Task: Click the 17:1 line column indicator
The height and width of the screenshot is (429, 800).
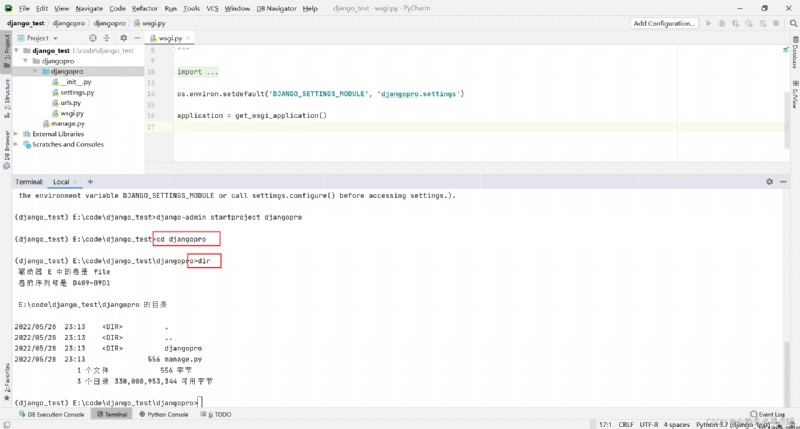Action: coord(605,424)
